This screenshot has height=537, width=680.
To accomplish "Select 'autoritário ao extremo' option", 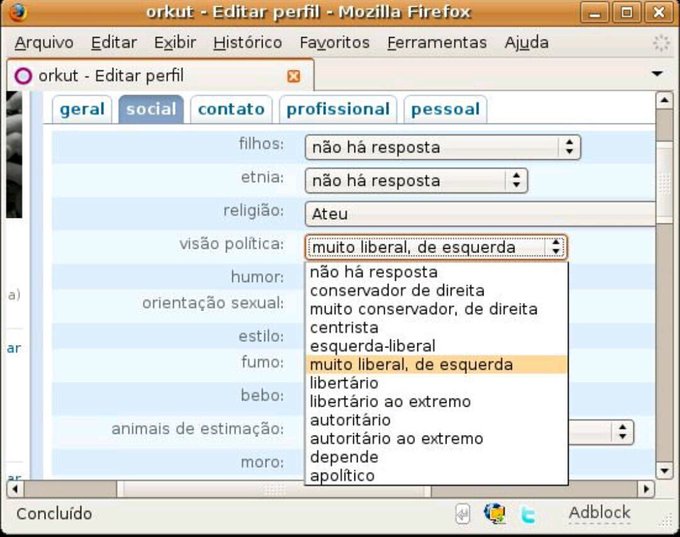I will click(437, 439).
